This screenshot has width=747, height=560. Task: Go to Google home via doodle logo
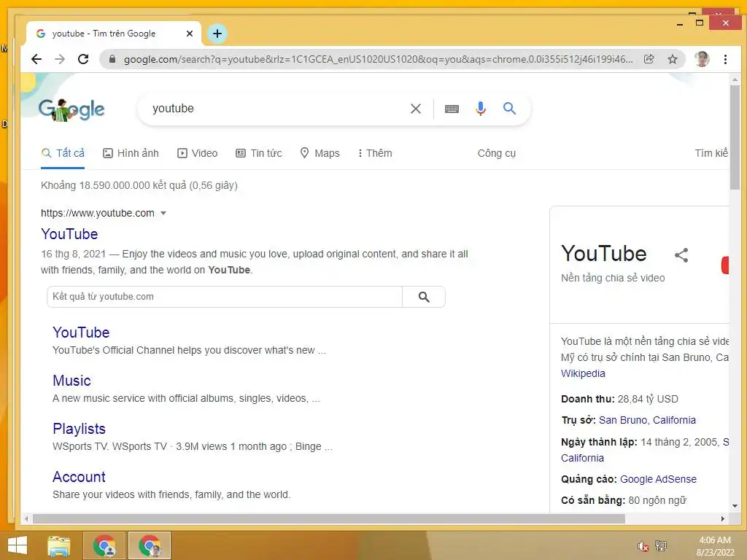coord(71,109)
